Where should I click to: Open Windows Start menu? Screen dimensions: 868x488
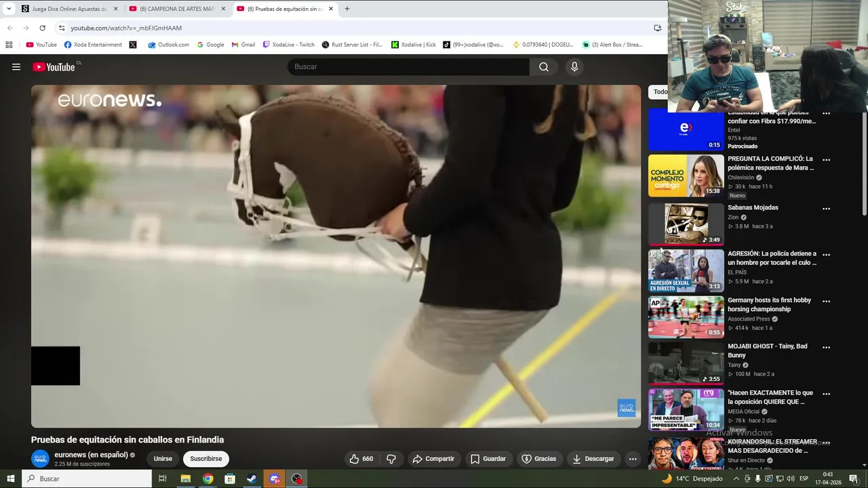(11, 479)
